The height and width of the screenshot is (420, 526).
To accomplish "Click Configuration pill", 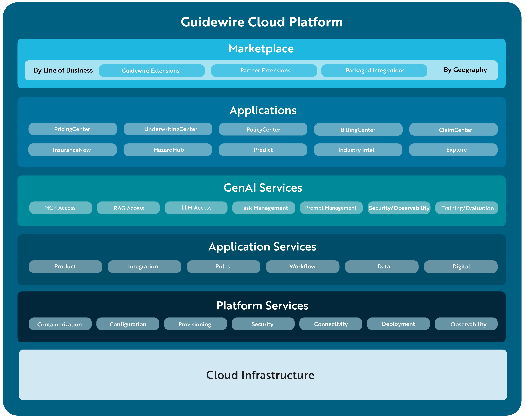I will coord(128,324).
